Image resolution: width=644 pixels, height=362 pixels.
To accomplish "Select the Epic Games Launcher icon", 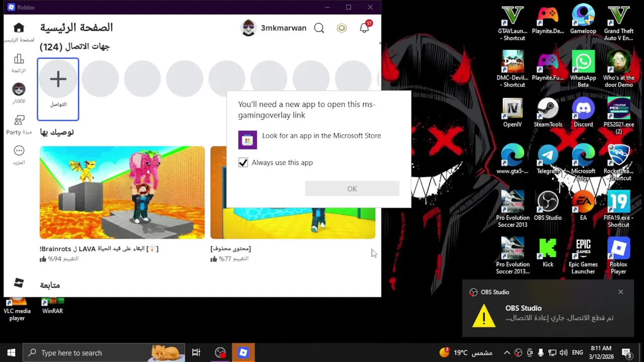I will click(x=583, y=256).
